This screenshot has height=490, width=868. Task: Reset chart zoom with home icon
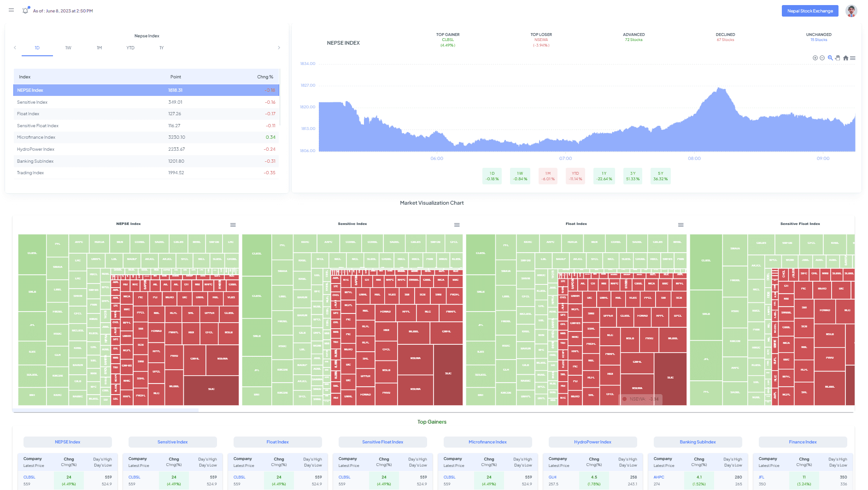coord(845,58)
